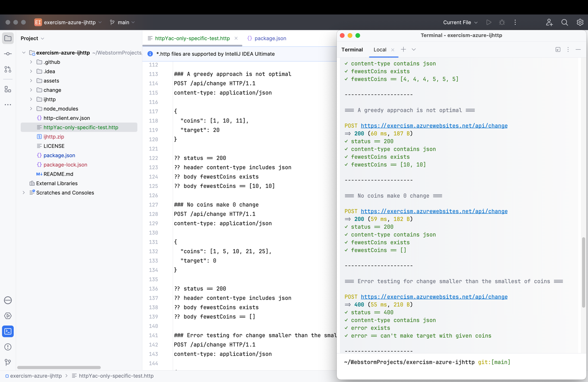Add a new terminal tab
Viewport: 588px width, 382px height.
[403, 49]
